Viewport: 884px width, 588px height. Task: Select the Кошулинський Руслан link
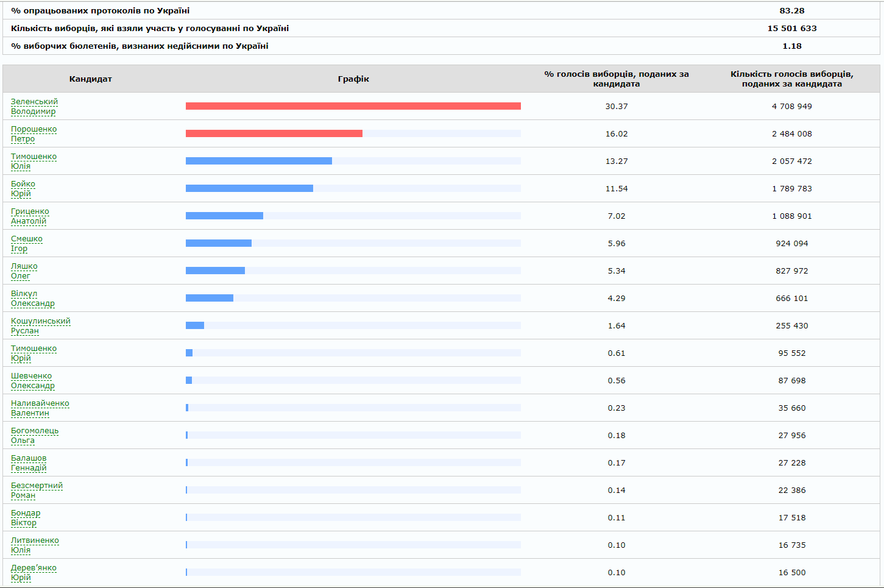coord(40,321)
